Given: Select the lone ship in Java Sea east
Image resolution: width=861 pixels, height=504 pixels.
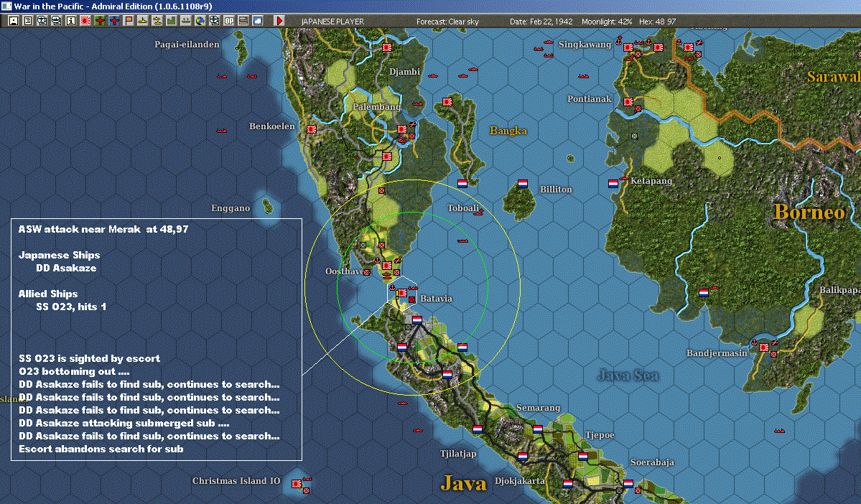Looking at the screenshot, I should point(779,431).
